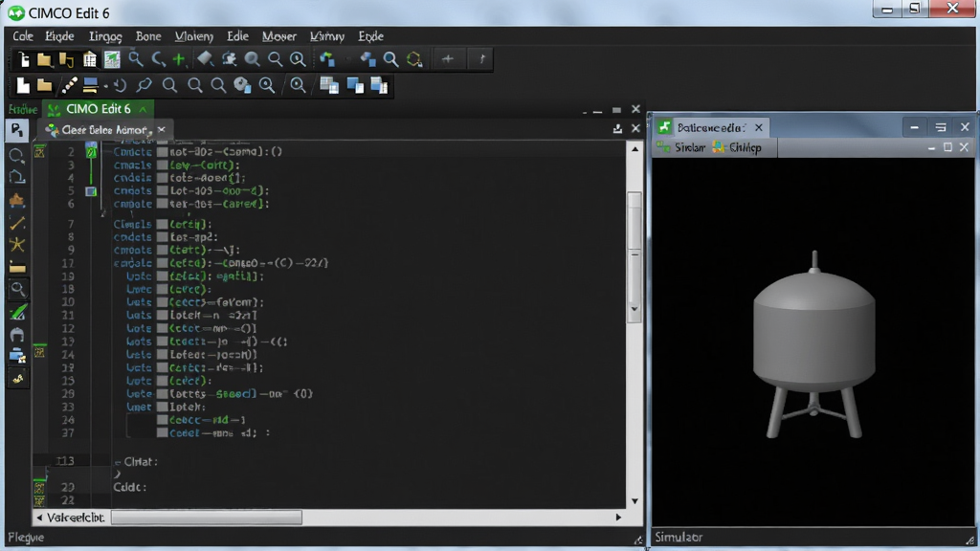Screen dimensions: 980x551
Task: Switch to the CIMO Edit 6 tab
Action: (98, 109)
